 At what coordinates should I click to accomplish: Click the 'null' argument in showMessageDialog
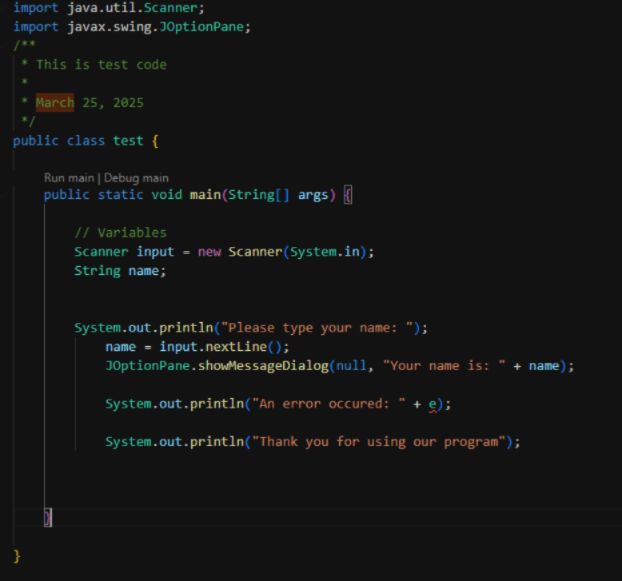coord(351,366)
